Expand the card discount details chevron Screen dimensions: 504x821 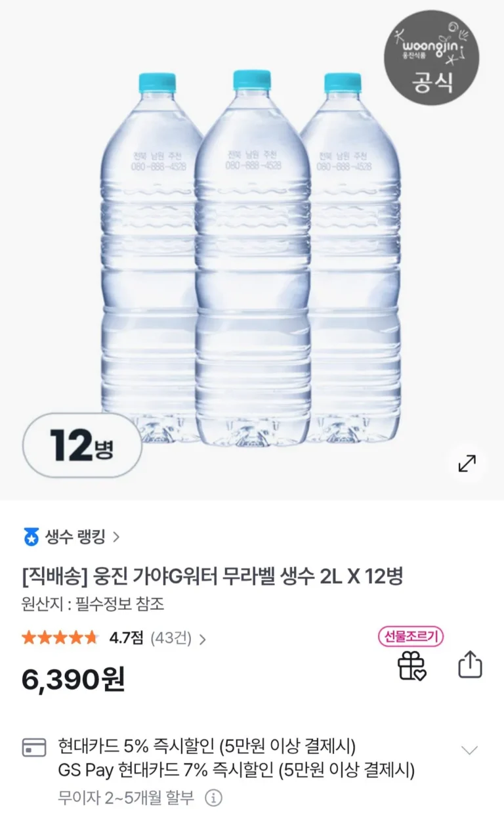coord(469,750)
